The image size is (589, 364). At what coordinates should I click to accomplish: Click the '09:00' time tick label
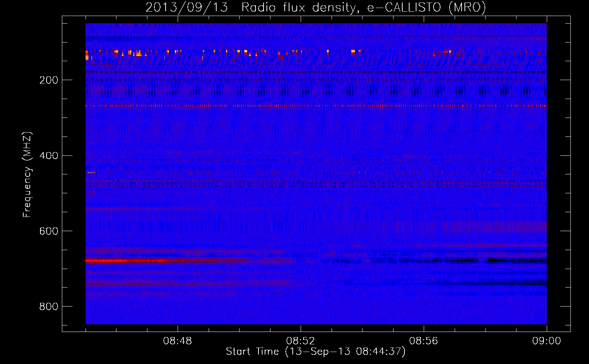click(x=547, y=341)
